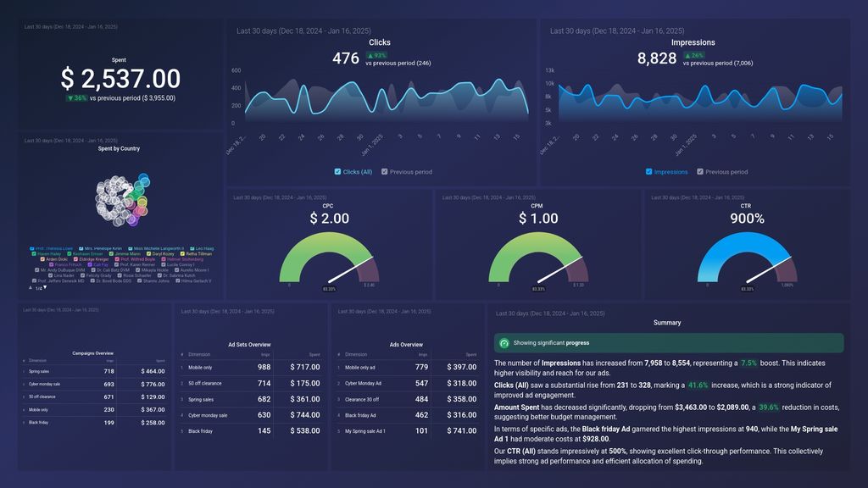The height and width of the screenshot is (488, 868).
Task: Sort Ads Overview by Spent column header
Action: coord(471,354)
